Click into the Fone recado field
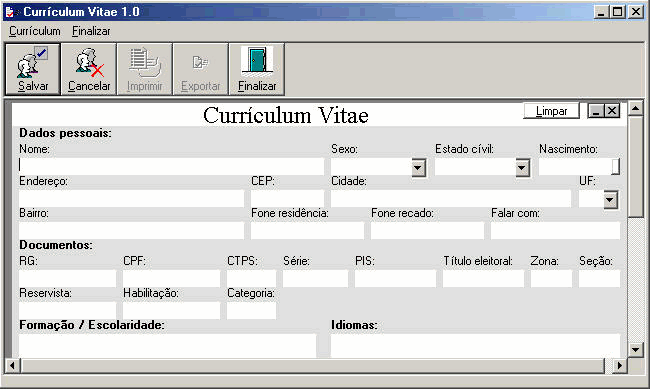The image size is (650, 389). [427, 231]
